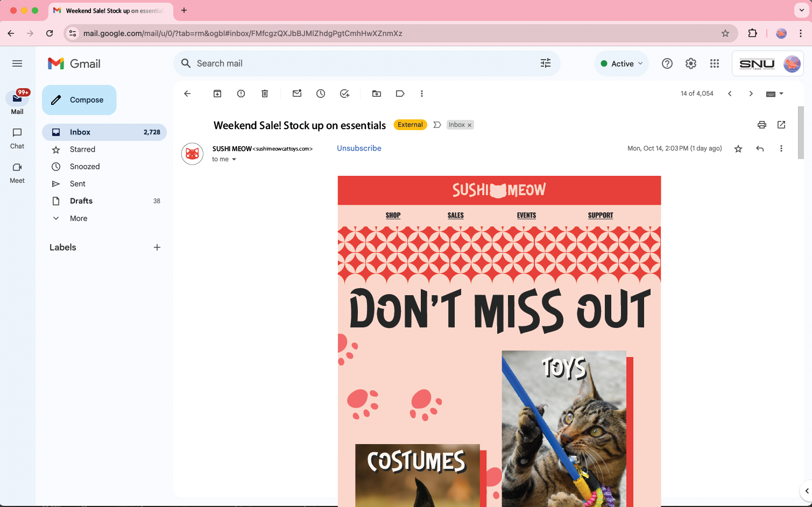Go back to inbox arrow
This screenshot has width=812, height=507.
coord(187,94)
